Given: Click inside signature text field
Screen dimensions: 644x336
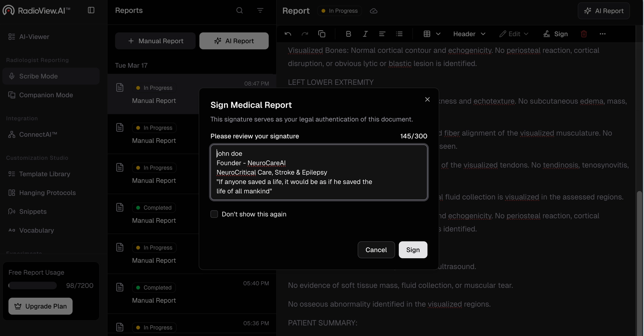Looking at the screenshot, I should [x=319, y=172].
